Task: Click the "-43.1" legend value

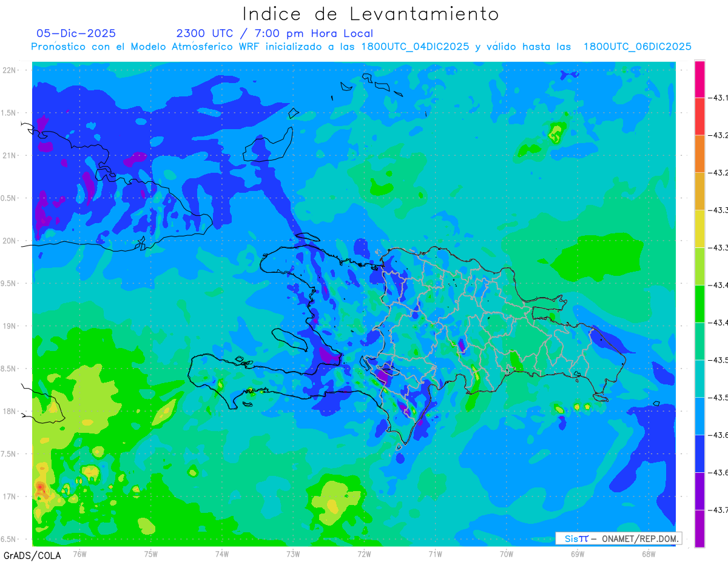Action: coord(718,98)
